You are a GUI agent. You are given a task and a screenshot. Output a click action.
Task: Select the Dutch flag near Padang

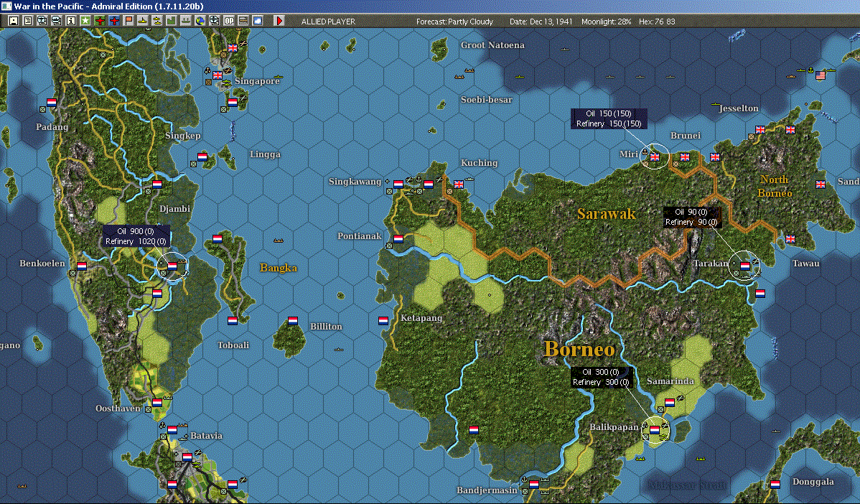[x=52, y=102]
